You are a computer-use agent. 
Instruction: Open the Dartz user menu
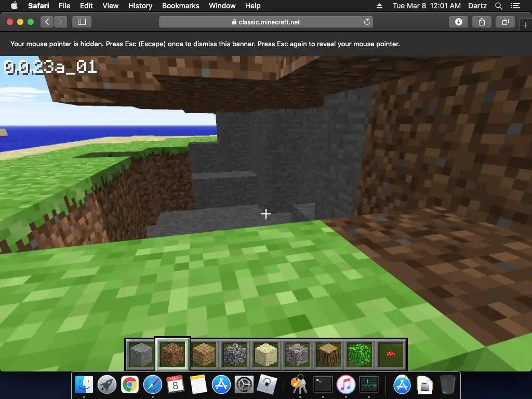pyautogui.click(x=477, y=6)
